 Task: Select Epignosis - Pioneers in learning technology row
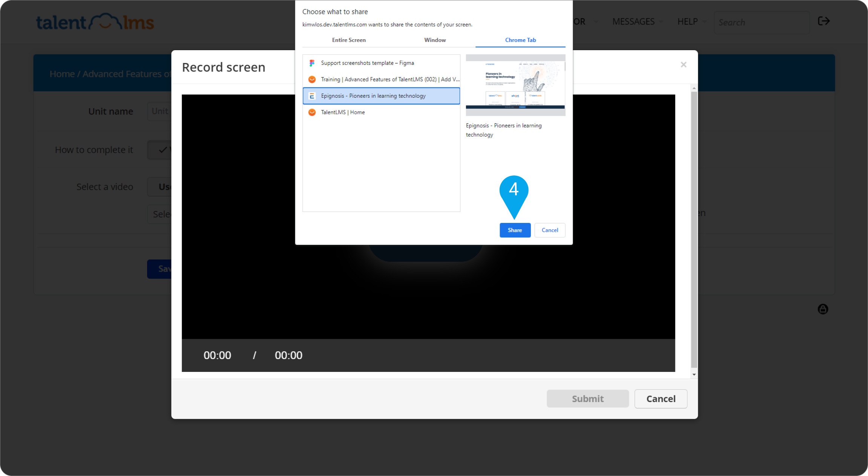[381, 96]
